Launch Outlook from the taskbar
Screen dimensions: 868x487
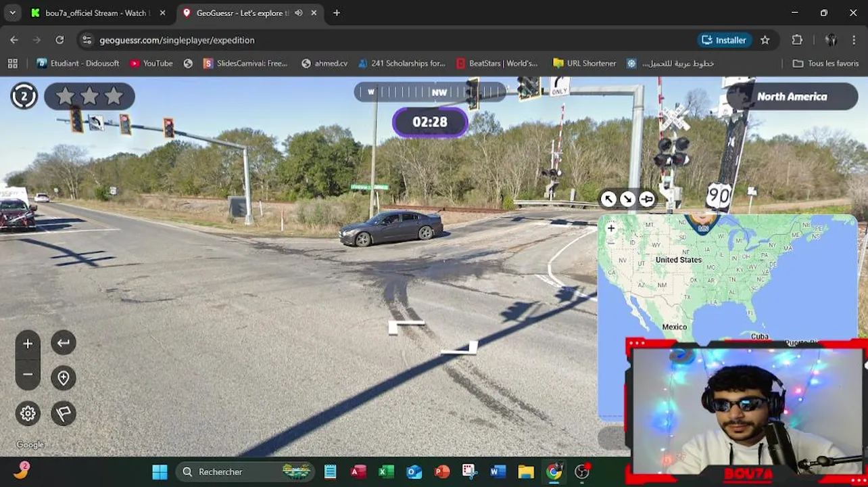414,471
